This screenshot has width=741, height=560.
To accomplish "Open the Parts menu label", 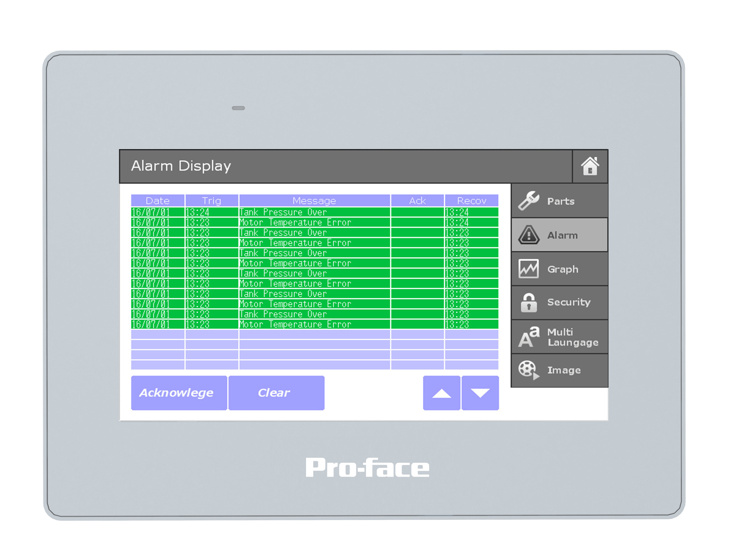I will click(x=561, y=201).
